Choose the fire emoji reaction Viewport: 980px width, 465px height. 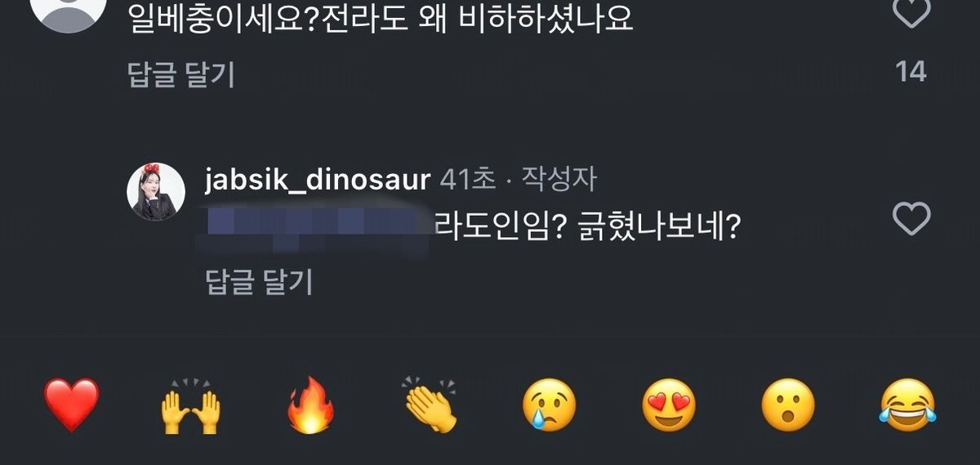310,405
